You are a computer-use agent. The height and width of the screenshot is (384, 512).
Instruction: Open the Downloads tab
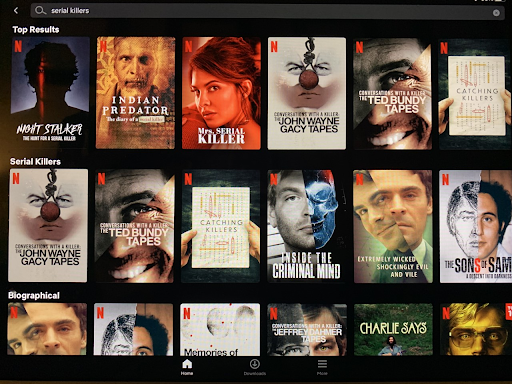click(255, 367)
